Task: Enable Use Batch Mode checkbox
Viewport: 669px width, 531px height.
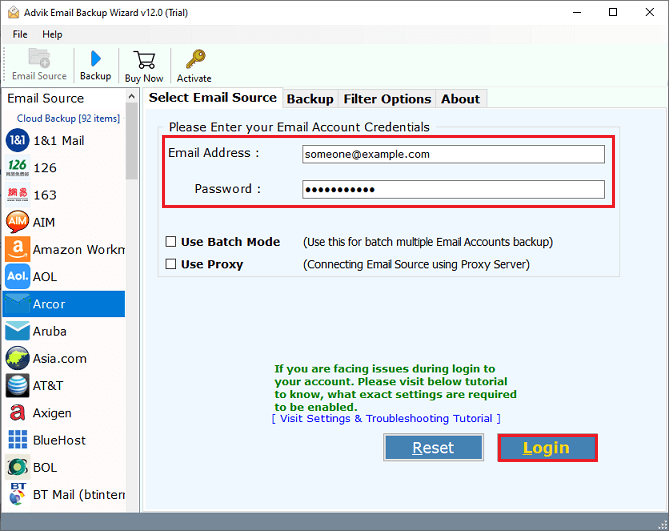Action: (x=171, y=242)
